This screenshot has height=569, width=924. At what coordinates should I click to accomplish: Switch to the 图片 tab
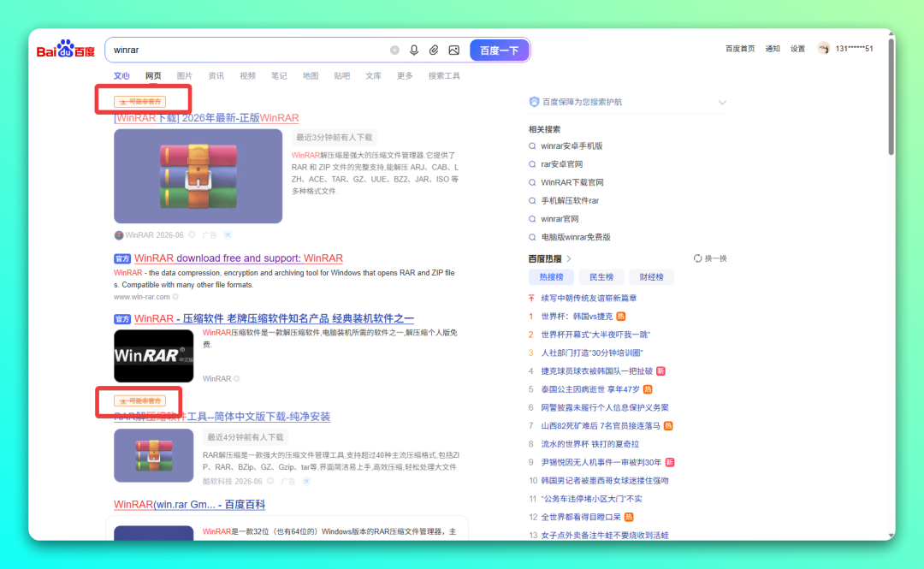(x=185, y=75)
